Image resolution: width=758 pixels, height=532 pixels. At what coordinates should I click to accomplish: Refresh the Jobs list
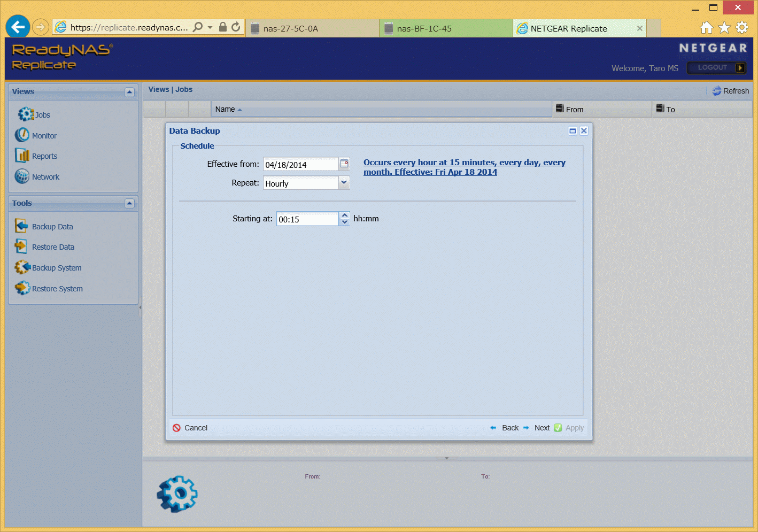pyautogui.click(x=730, y=91)
